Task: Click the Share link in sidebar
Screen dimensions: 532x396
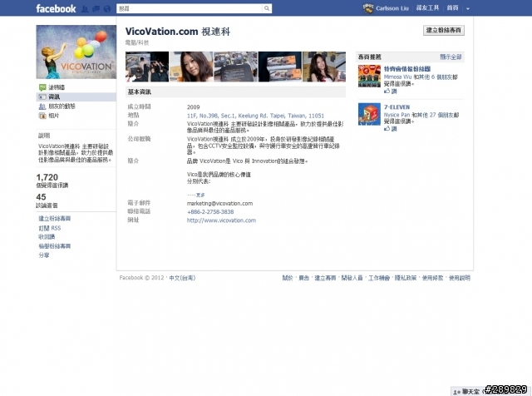Action: (x=44, y=255)
